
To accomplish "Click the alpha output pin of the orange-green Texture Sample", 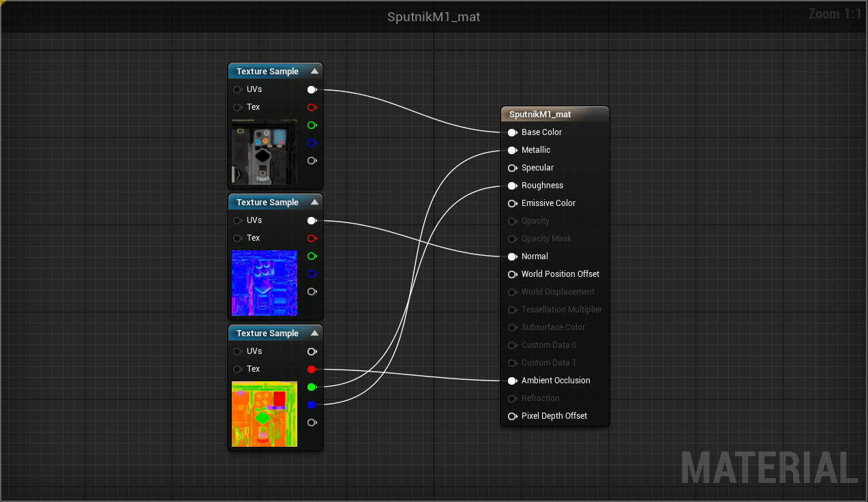I will coord(312,422).
